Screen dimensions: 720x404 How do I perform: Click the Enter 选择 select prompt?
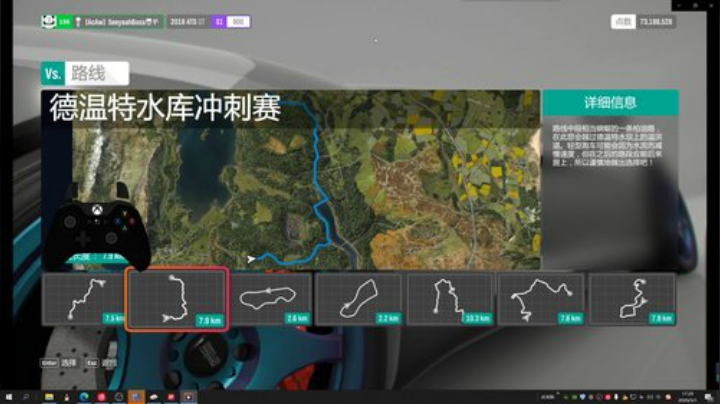[59, 363]
